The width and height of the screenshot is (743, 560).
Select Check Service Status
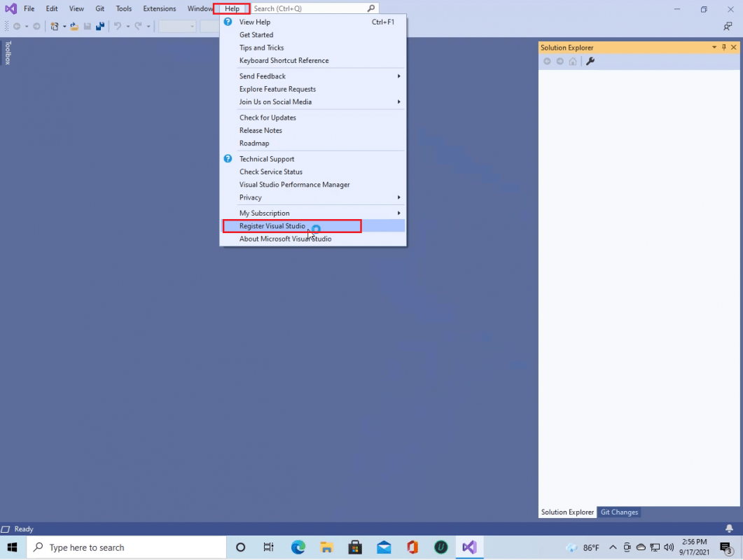pos(313,171)
